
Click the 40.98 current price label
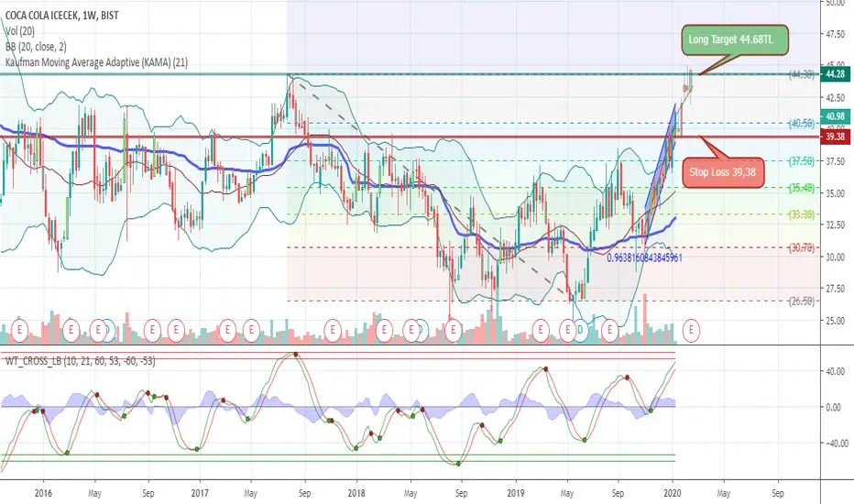(x=835, y=116)
